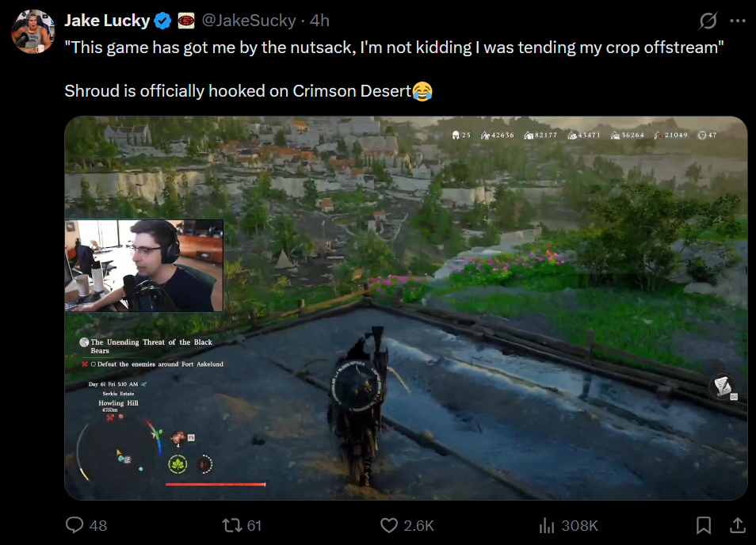Click the red affiliate badge next to name
This screenshot has height=545, width=756.
tap(186, 21)
